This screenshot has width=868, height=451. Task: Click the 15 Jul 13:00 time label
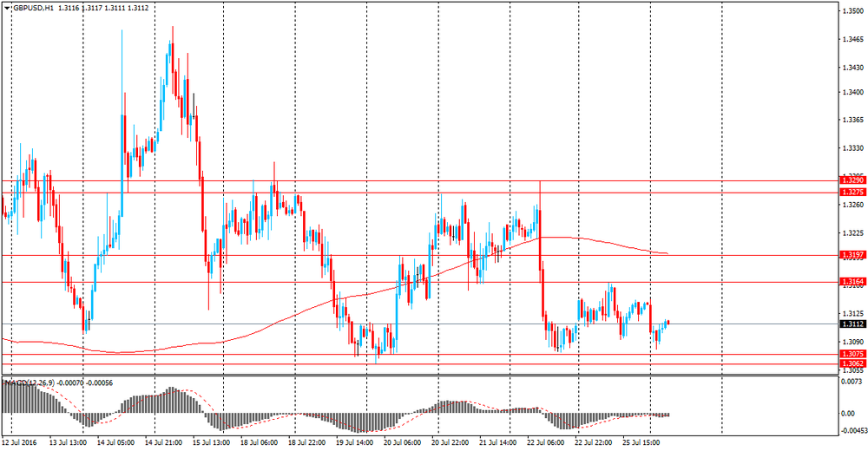tap(211, 442)
